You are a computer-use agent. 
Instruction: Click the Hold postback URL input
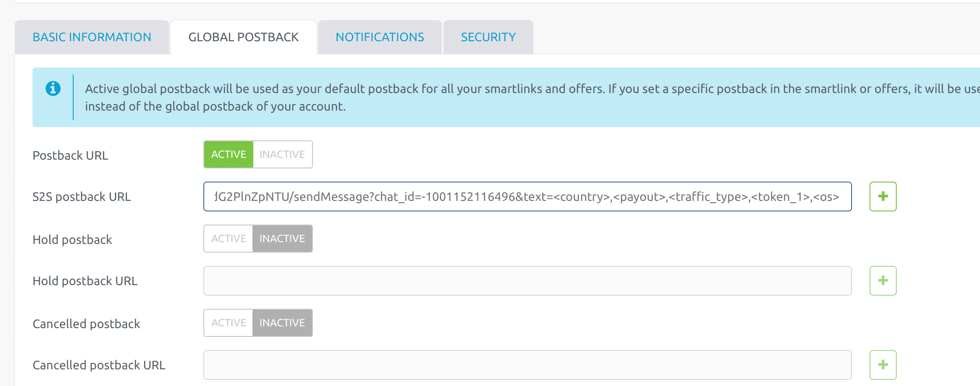point(527,281)
